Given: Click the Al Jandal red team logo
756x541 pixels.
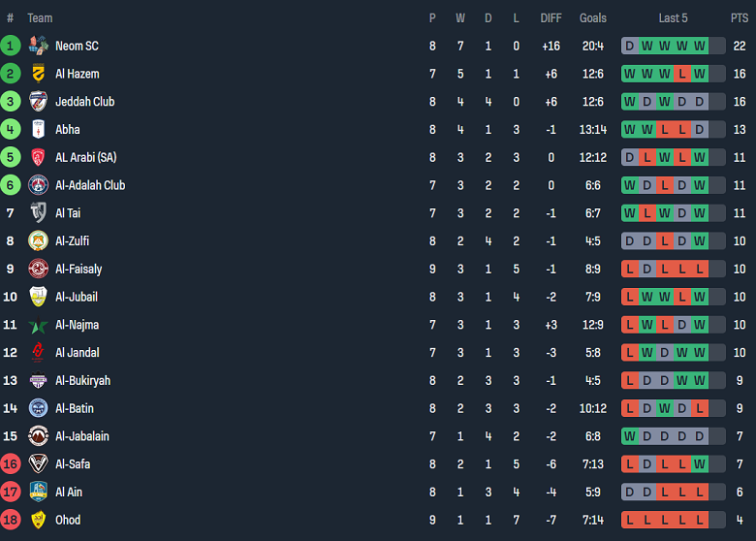Looking at the screenshot, I should click(x=38, y=353).
